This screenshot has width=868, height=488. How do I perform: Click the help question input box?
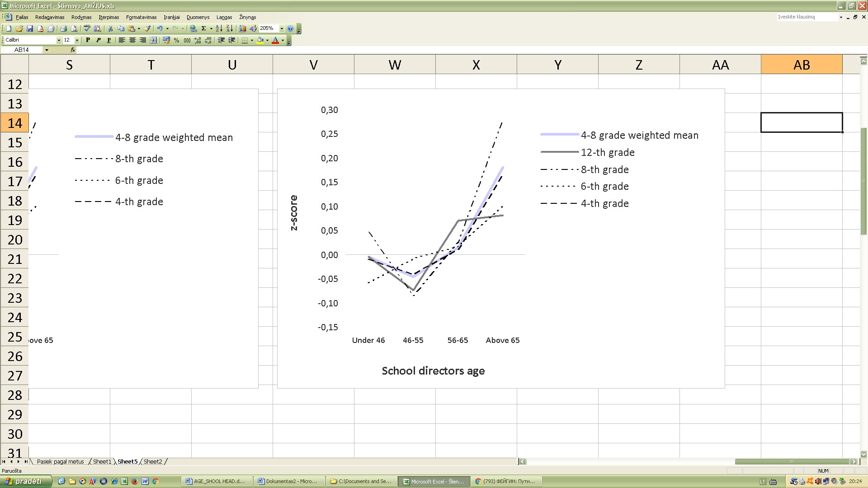point(807,17)
